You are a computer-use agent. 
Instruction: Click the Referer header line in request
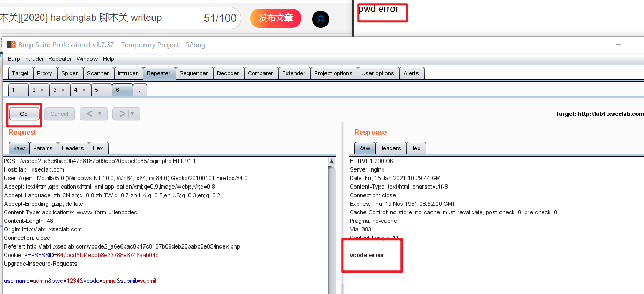(122, 246)
